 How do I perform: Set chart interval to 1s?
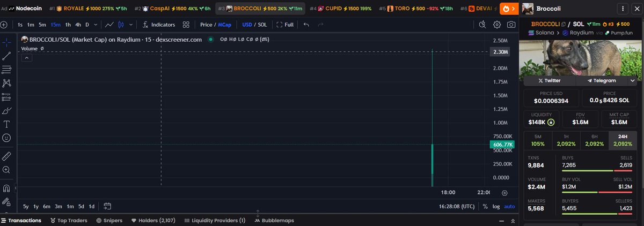(x=20, y=25)
